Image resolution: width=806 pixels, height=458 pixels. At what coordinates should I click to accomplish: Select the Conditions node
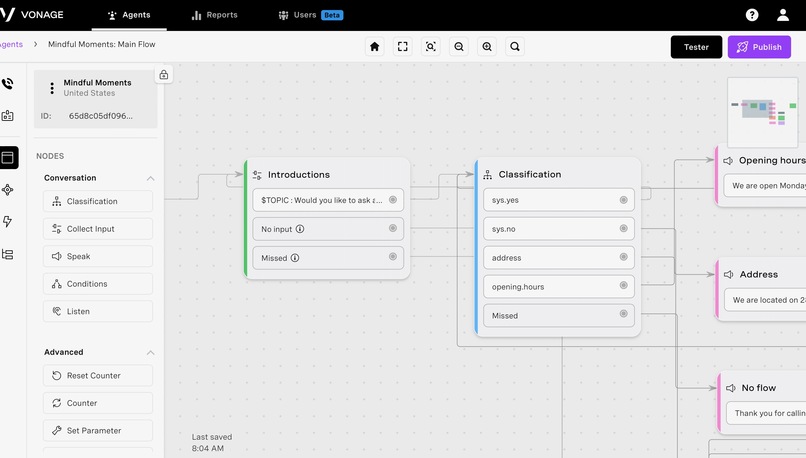click(98, 284)
